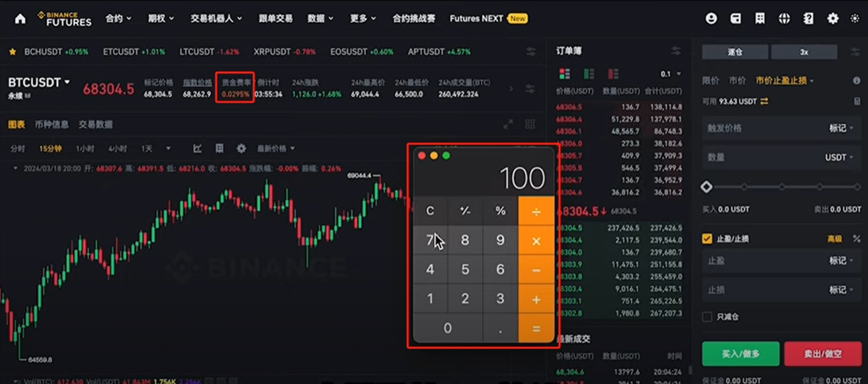Click the favorites star next to BCHUSDT
Viewport: 868px width, 384px height.
point(12,52)
